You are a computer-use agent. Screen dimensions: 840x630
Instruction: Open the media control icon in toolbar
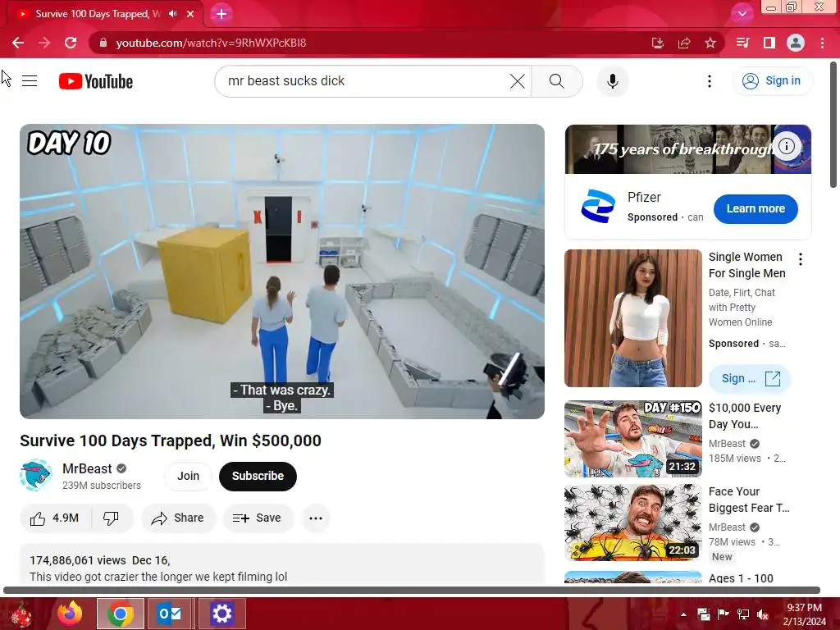click(x=742, y=43)
